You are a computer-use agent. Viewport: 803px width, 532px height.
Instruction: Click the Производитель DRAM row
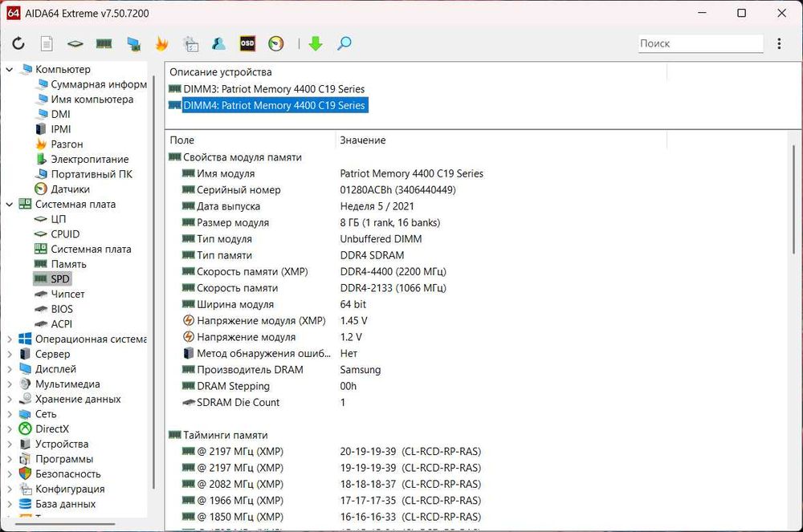281,370
